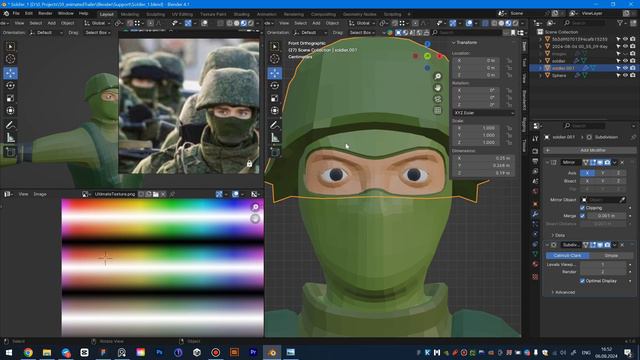
Task: Click the Merge distance 0.001 m field
Action: coord(607,216)
